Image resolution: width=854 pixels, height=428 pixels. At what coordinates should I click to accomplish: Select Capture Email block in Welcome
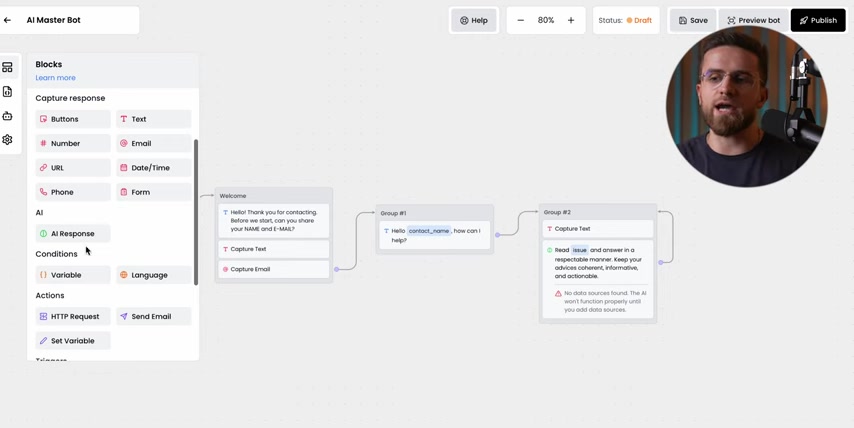tap(273, 269)
